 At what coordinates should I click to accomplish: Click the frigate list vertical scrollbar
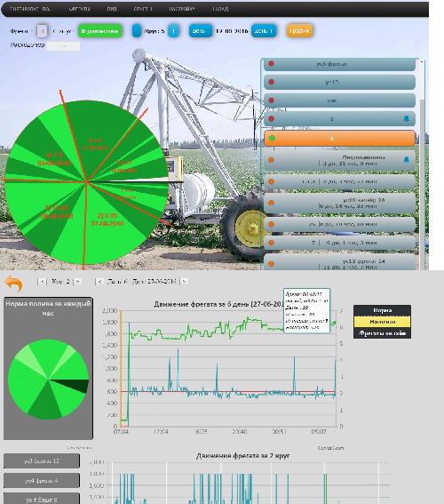point(422,164)
